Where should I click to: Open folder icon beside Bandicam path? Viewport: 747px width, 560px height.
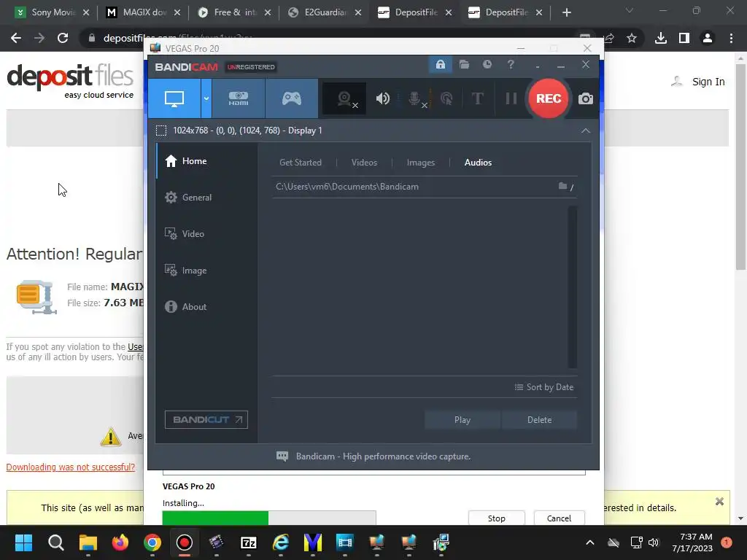coord(562,186)
